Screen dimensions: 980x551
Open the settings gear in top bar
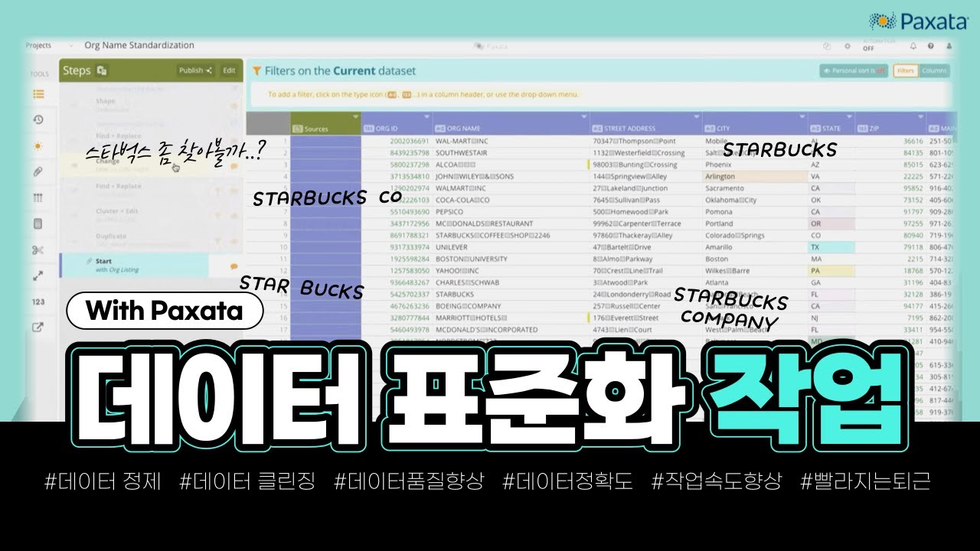coord(847,46)
